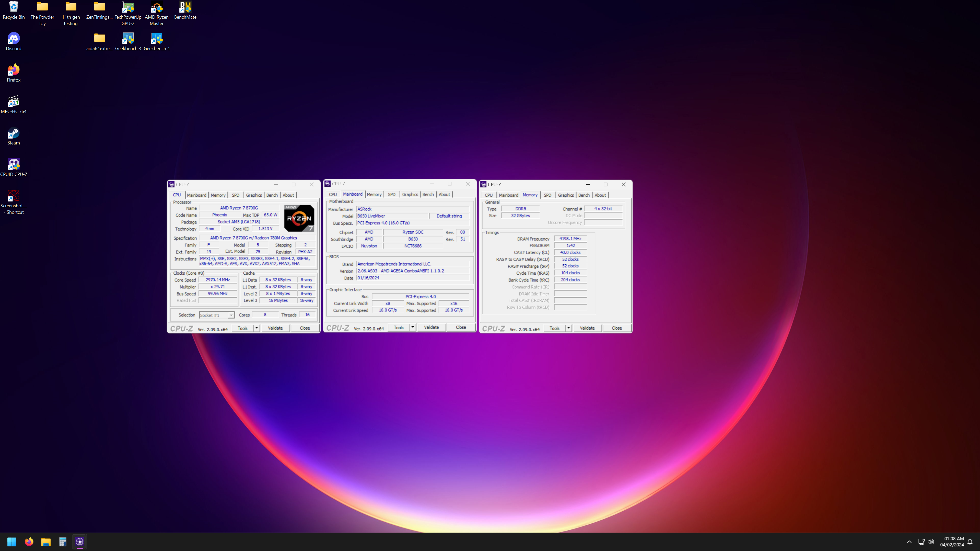The height and width of the screenshot is (551, 980).
Task: Click the 40.0 clocks CAS latency value
Action: click(570, 252)
